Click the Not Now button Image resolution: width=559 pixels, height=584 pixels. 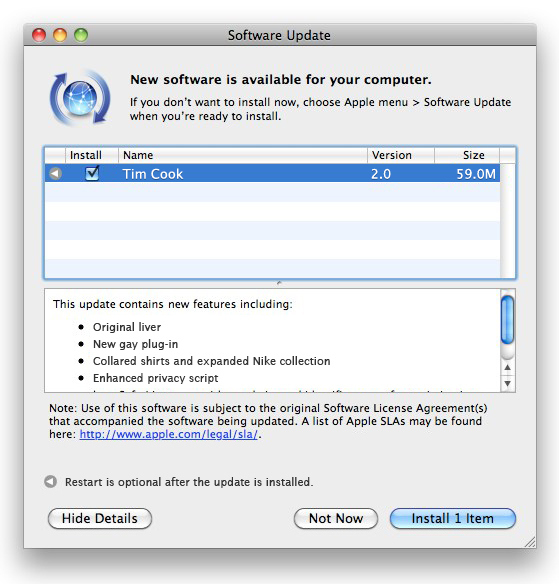[x=336, y=518]
